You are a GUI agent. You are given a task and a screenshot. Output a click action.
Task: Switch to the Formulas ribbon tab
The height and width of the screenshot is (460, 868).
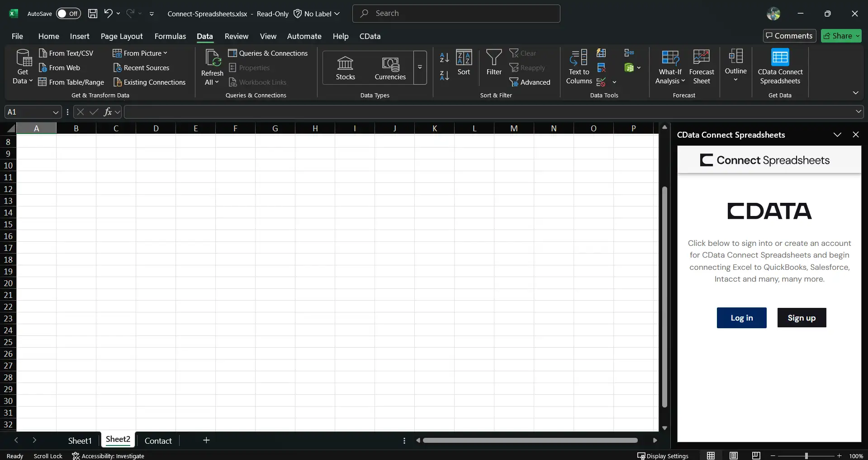170,36
